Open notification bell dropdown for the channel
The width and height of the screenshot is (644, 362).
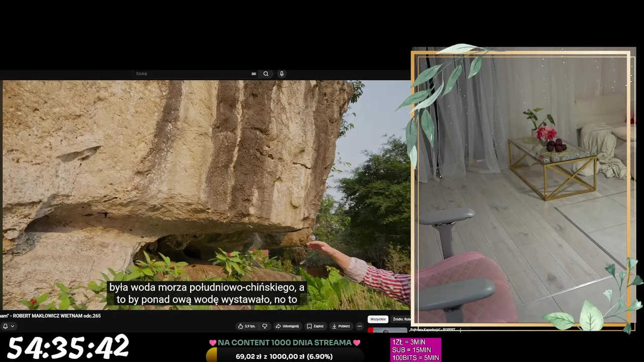pos(8,326)
